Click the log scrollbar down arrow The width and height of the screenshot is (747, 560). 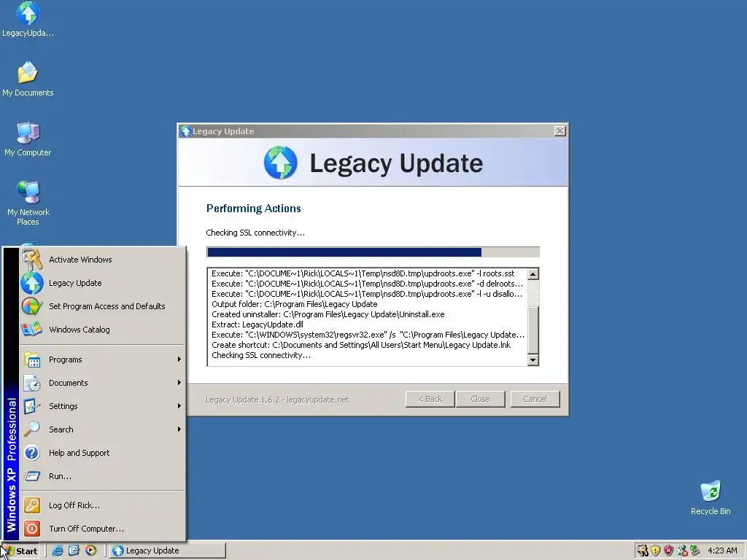coord(533,360)
